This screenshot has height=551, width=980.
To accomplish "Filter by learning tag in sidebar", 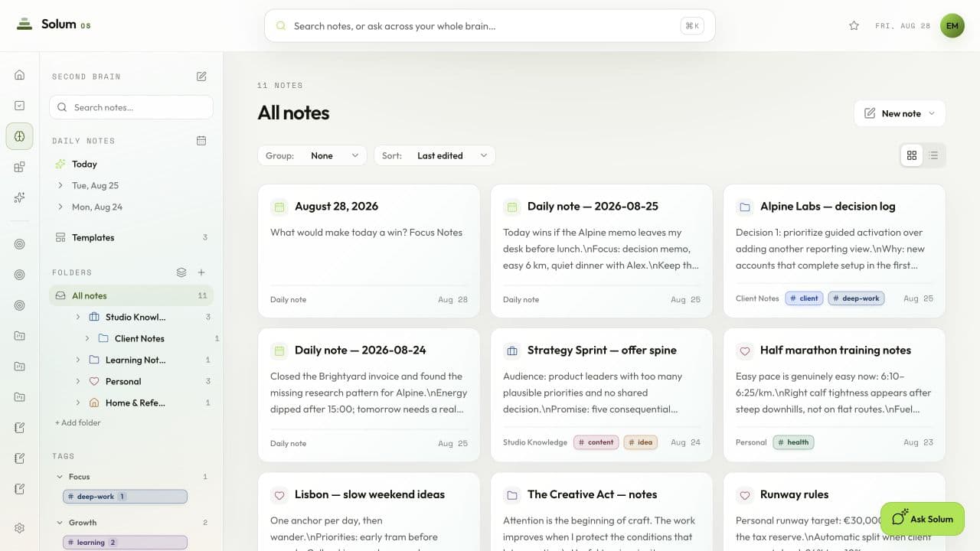I will (125, 543).
